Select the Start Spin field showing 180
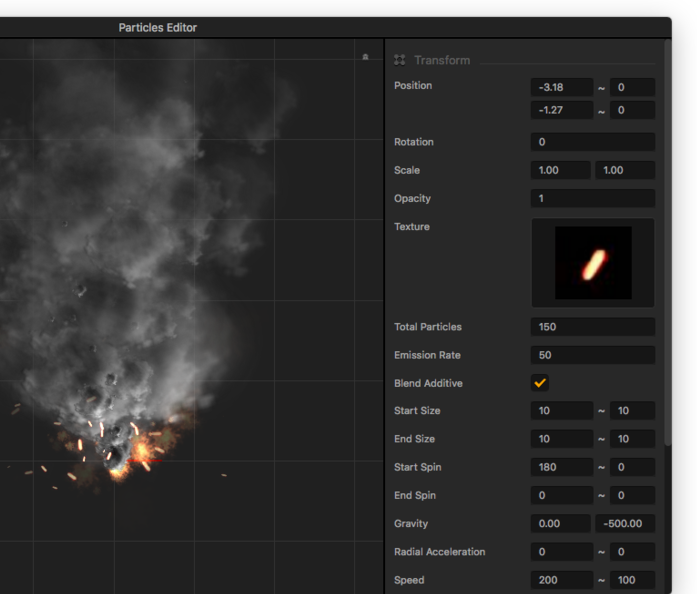Screen dimensions: 697x594 tap(562, 467)
